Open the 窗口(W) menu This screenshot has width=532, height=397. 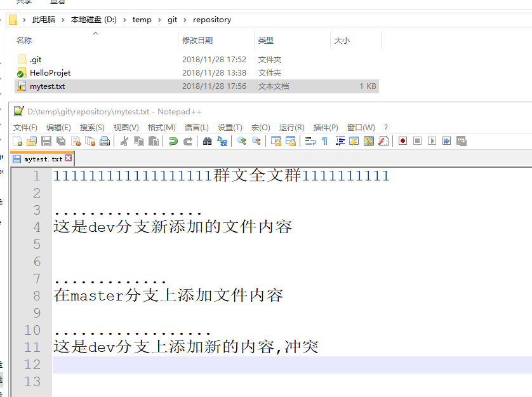(x=361, y=128)
